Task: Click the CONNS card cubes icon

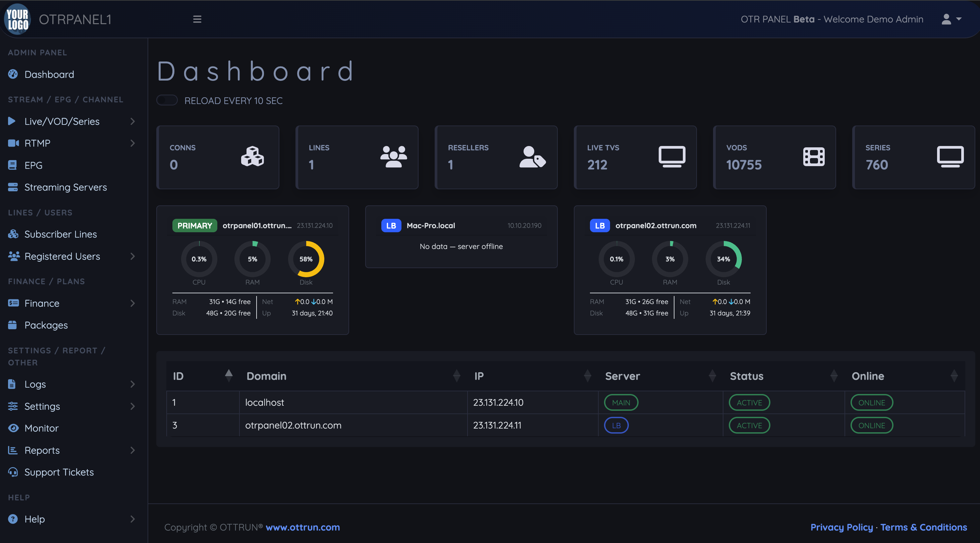Action: 252,156
